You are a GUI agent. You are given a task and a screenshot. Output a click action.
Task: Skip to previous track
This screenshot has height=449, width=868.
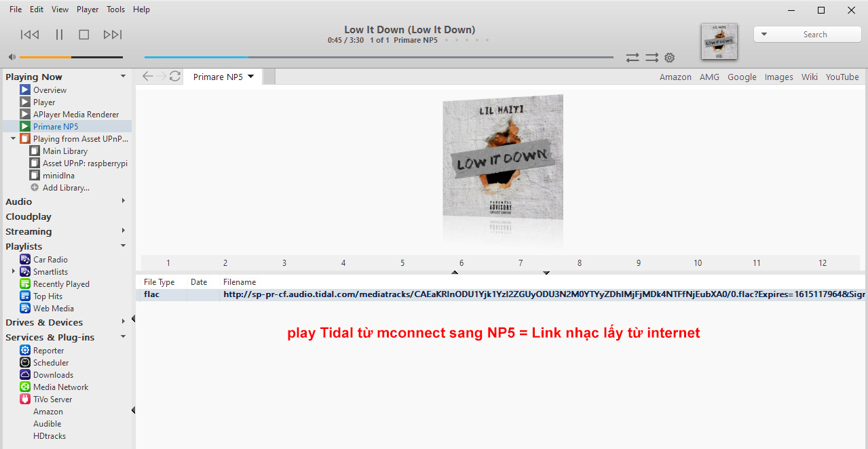click(30, 35)
